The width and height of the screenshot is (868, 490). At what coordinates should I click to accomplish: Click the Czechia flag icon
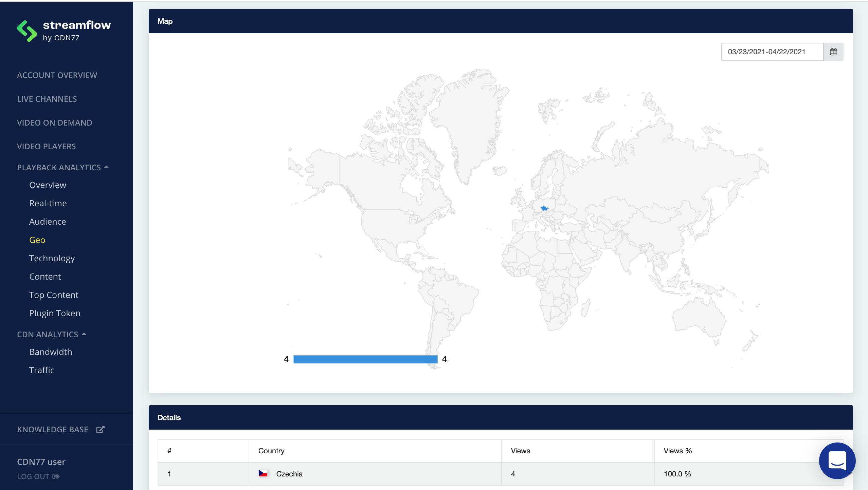[x=263, y=473]
